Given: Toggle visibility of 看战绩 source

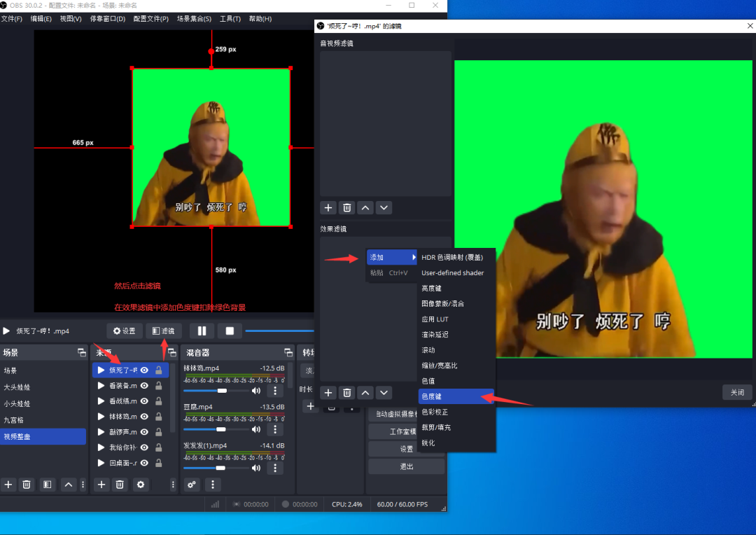Looking at the screenshot, I should (x=144, y=401).
